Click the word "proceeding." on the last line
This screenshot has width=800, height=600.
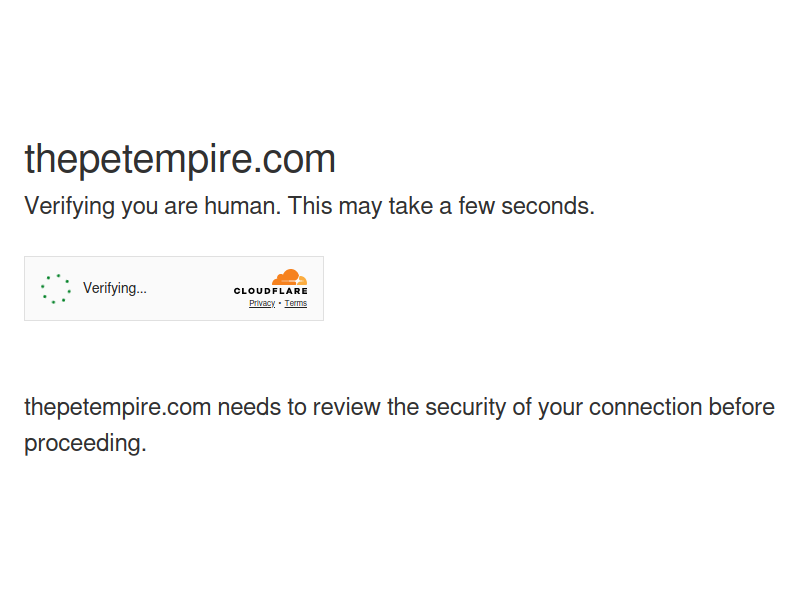pyautogui.click(x=85, y=443)
